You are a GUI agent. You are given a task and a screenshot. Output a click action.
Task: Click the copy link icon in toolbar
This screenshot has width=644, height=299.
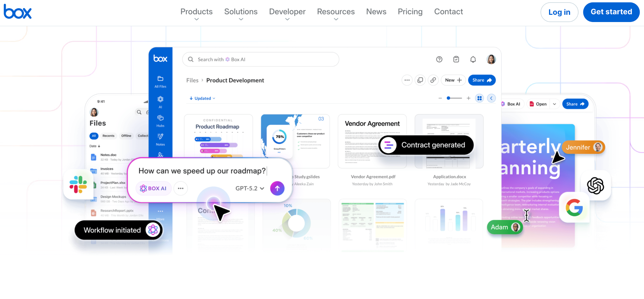(x=433, y=80)
